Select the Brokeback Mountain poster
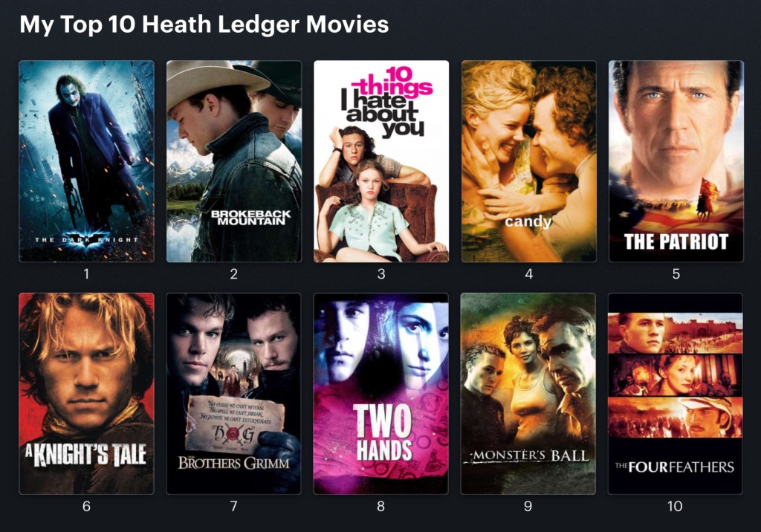This screenshot has width=761, height=532. [x=234, y=161]
